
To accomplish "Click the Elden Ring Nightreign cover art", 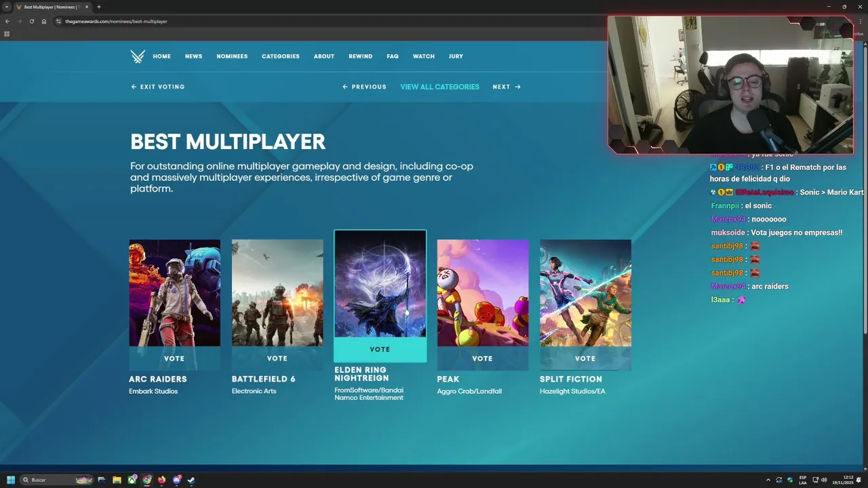I will (x=380, y=283).
